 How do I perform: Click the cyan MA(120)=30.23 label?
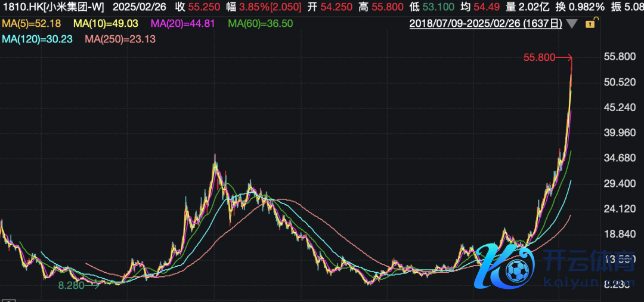(x=33, y=39)
